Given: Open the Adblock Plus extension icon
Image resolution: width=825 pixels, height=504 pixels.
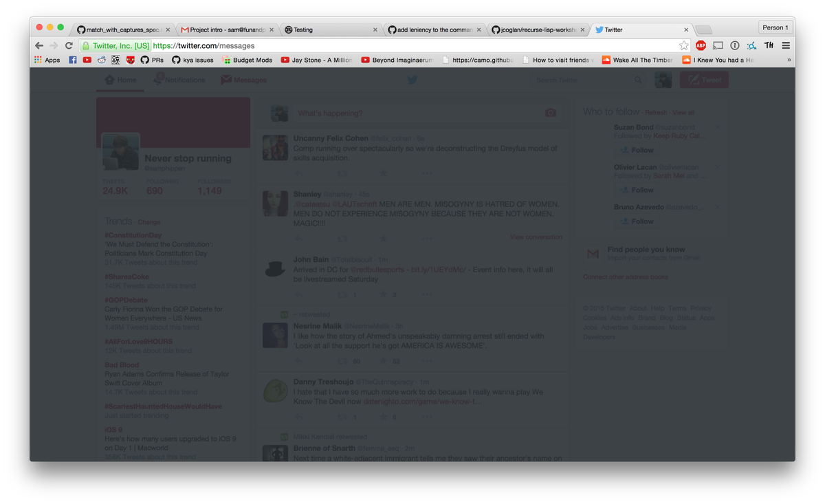Looking at the screenshot, I should click(x=701, y=45).
